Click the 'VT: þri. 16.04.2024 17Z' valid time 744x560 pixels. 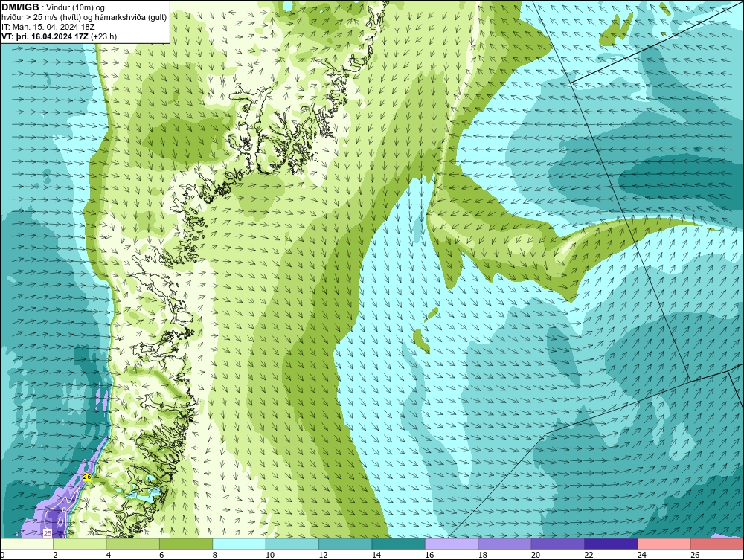point(45,36)
